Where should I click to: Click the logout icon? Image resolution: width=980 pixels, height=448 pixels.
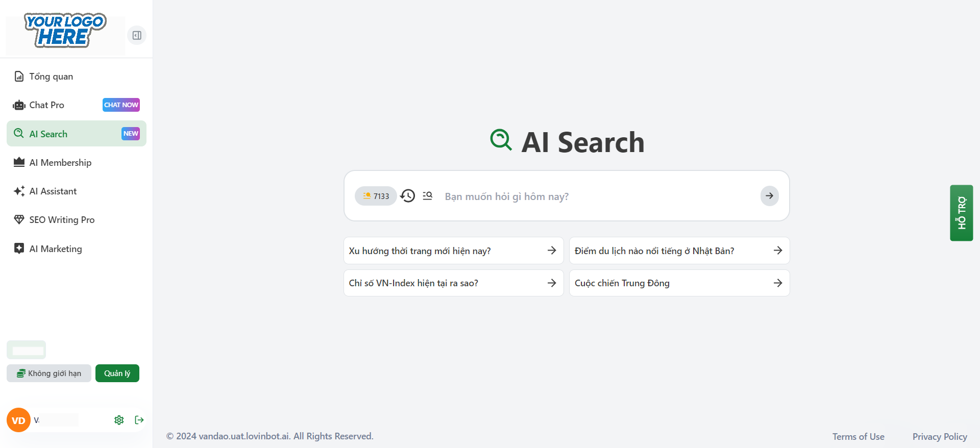[139, 420]
